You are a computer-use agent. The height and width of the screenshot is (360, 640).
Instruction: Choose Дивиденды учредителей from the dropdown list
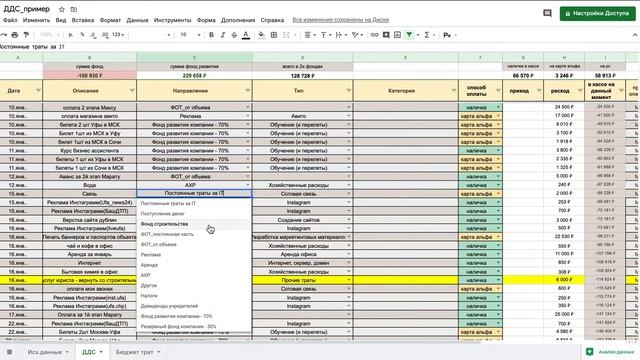click(x=194, y=306)
